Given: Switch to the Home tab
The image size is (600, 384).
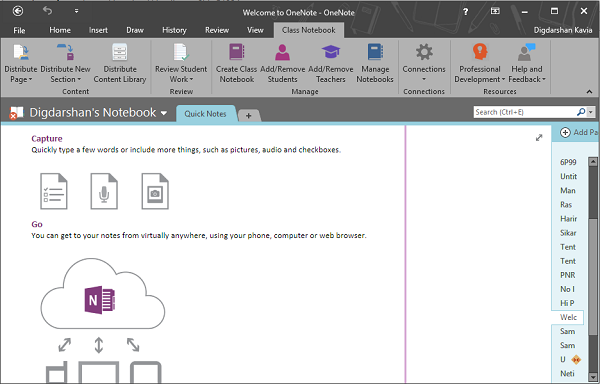Looking at the screenshot, I should click(x=60, y=30).
